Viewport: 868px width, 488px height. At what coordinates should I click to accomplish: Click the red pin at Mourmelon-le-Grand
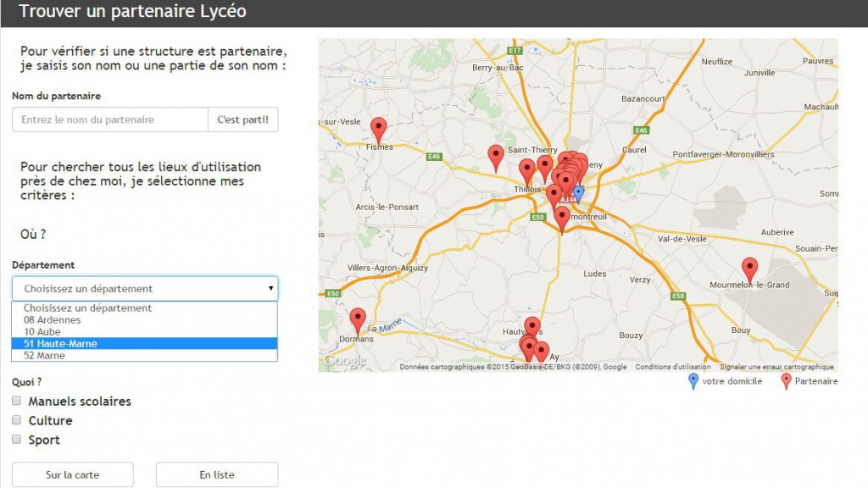coord(749,270)
